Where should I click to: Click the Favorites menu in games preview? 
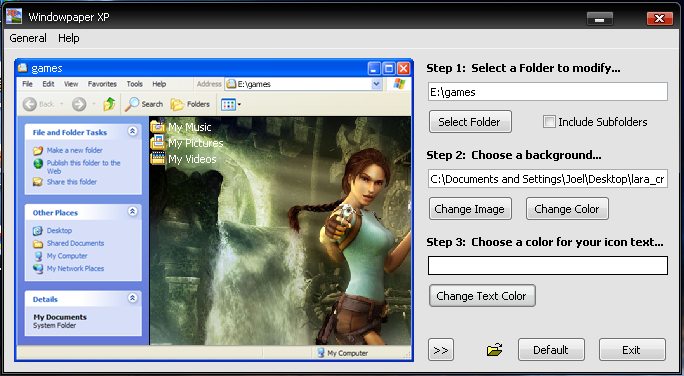click(102, 84)
